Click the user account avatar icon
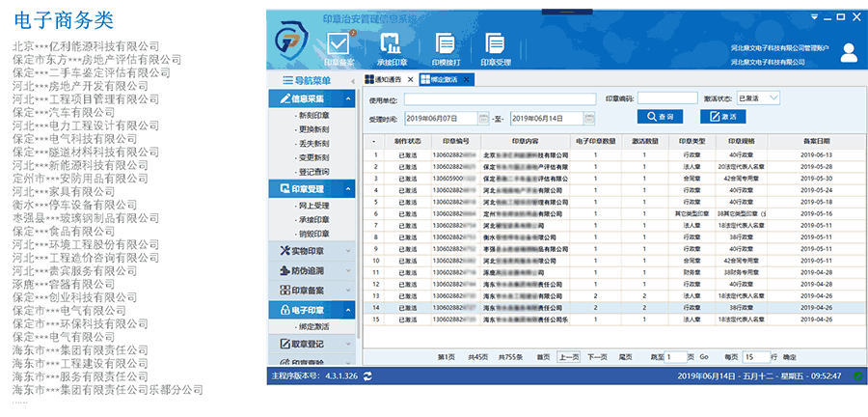The width and height of the screenshot is (868, 417). 849,51
